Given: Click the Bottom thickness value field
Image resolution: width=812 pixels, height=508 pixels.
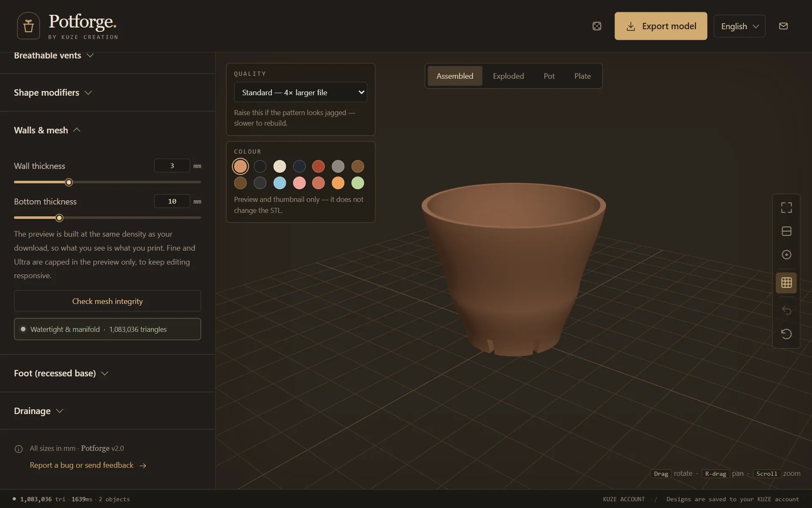Looking at the screenshot, I should click(x=172, y=202).
